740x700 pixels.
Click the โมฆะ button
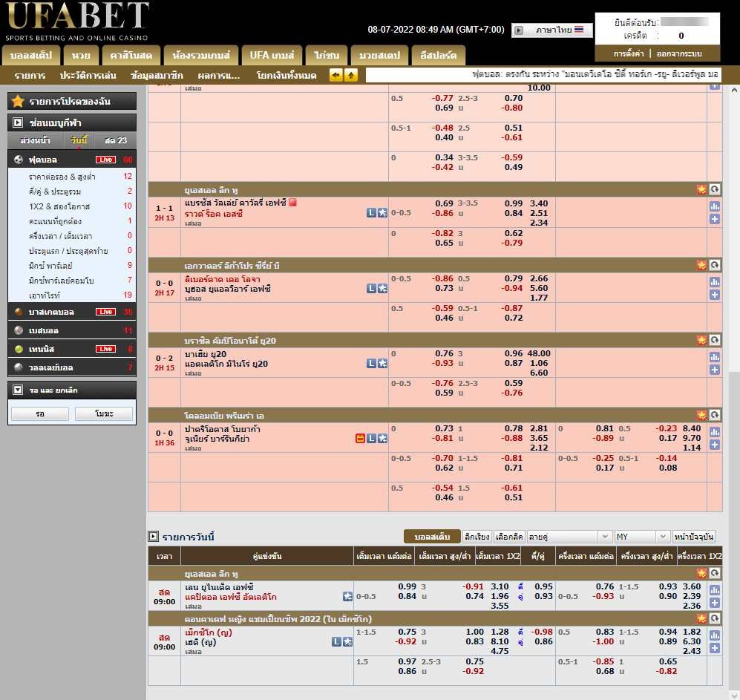click(104, 413)
